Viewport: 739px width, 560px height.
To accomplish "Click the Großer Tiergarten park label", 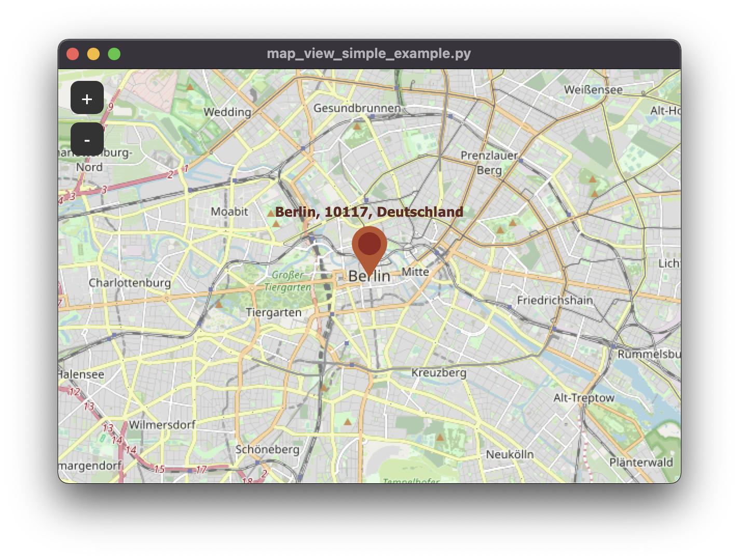I will [x=288, y=281].
